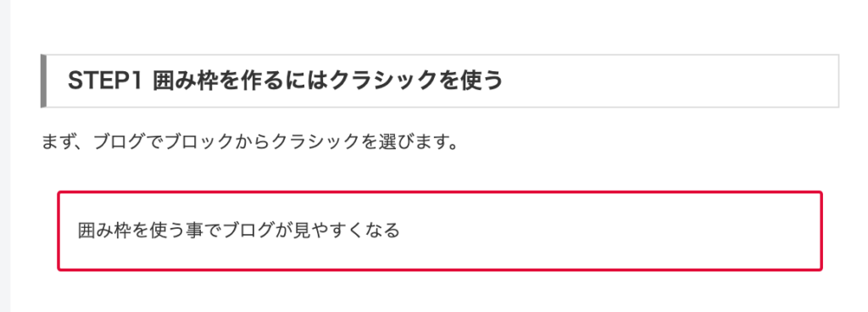Image resolution: width=868 pixels, height=312 pixels.
Task: Click the STEP1 heading text
Action: pyautogui.click(x=285, y=81)
